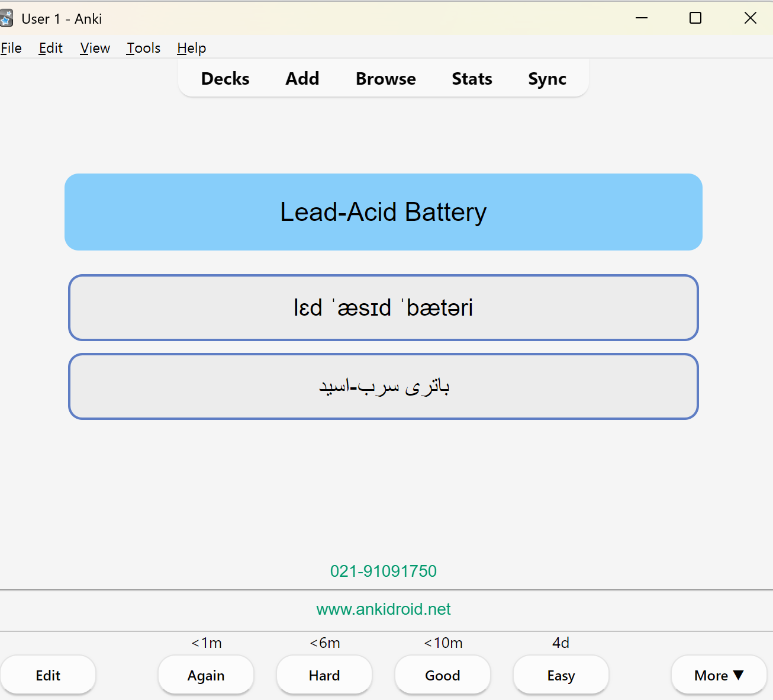This screenshot has height=700, width=773.
Task: Click the bottom-bar Edit card button
Action: pos(48,675)
